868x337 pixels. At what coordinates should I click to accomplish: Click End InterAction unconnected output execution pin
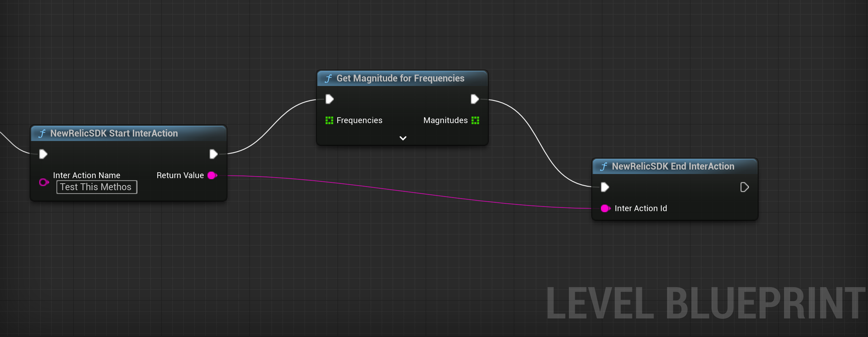(x=744, y=187)
